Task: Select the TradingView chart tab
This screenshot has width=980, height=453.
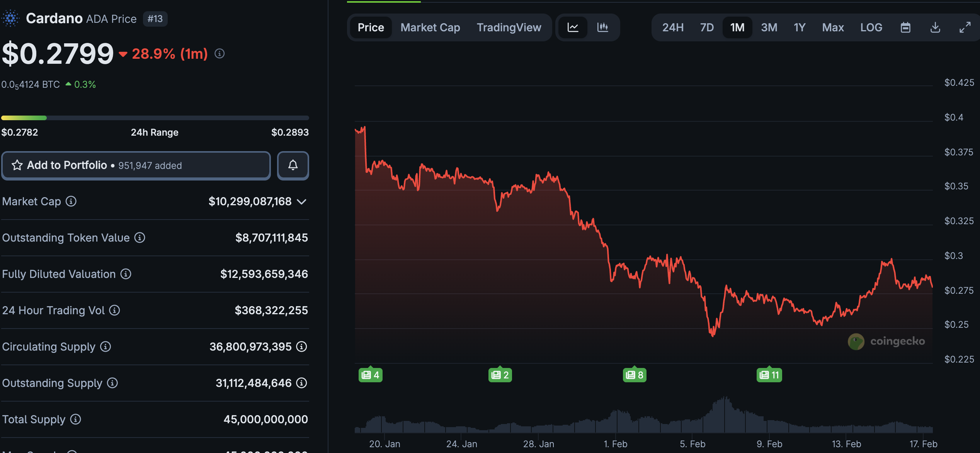Action: [x=509, y=27]
